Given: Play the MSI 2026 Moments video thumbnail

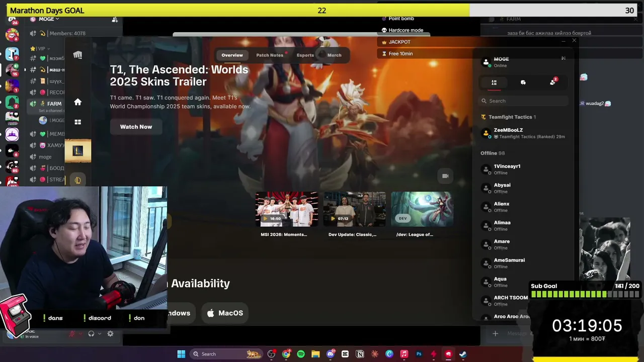Looking at the screenshot, I should point(286,210).
